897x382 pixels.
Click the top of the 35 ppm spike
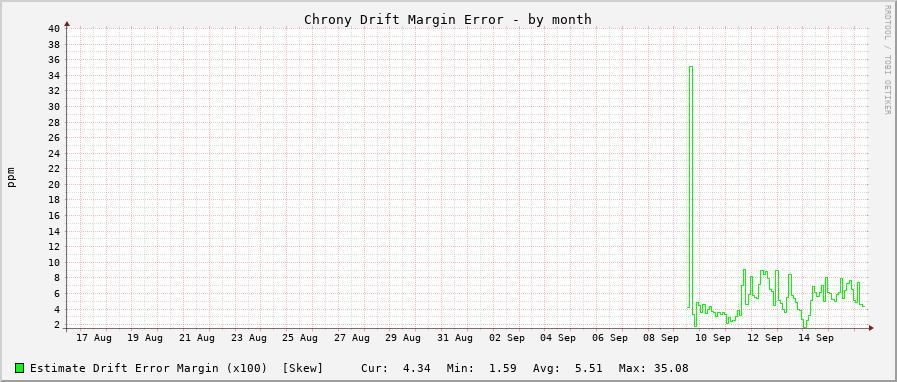click(691, 67)
